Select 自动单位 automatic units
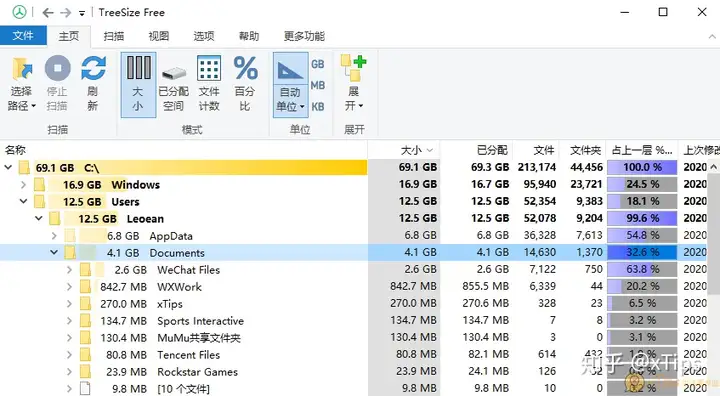The image size is (720, 396). pos(290,85)
